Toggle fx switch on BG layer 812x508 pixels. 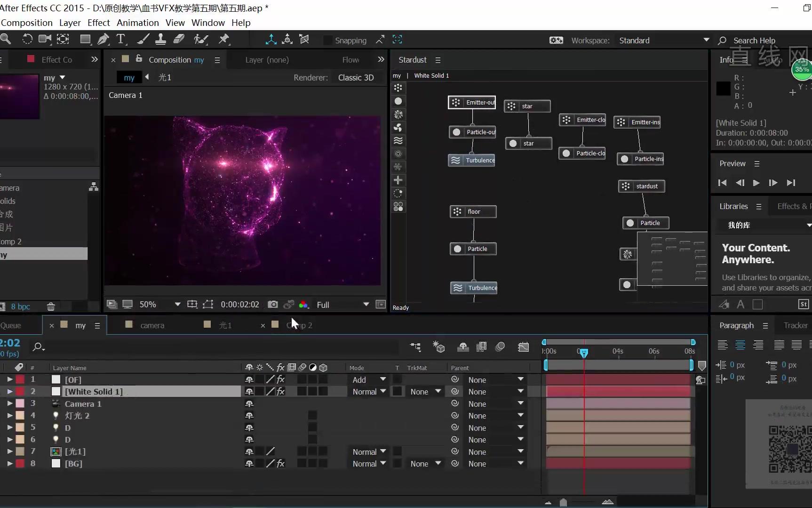pyautogui.click(x=281, y=463)
